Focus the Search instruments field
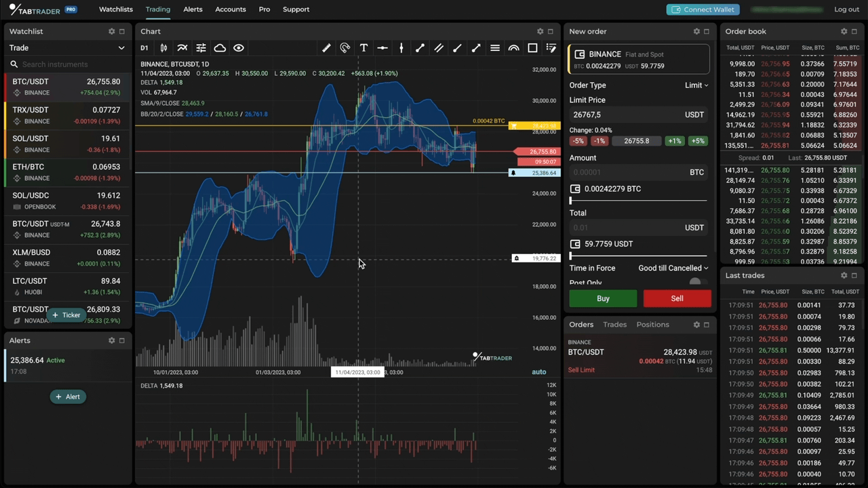Image resolution: width=868 pixels, height=488 pixels. point(67,64)
